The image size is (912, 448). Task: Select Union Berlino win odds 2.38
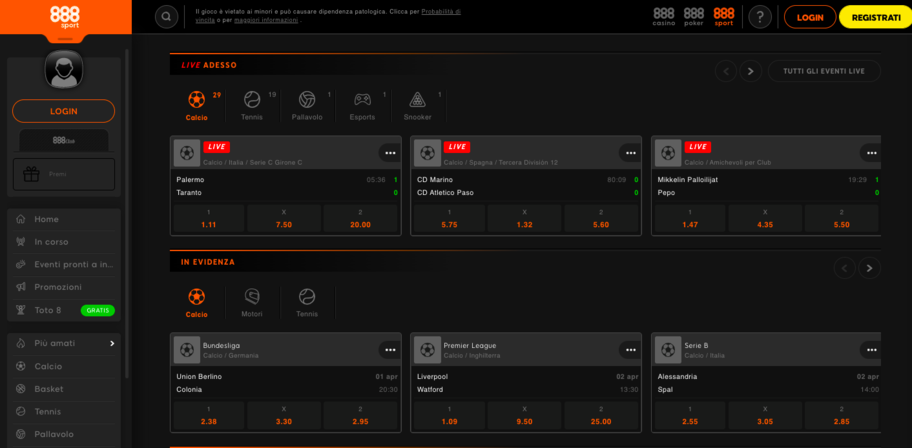[x=209, y=415]
